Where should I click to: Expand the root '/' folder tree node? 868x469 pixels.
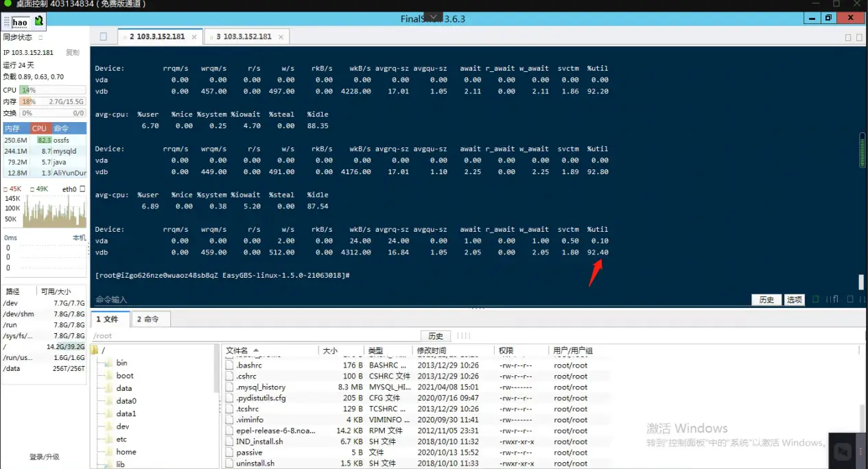[95, 350]
